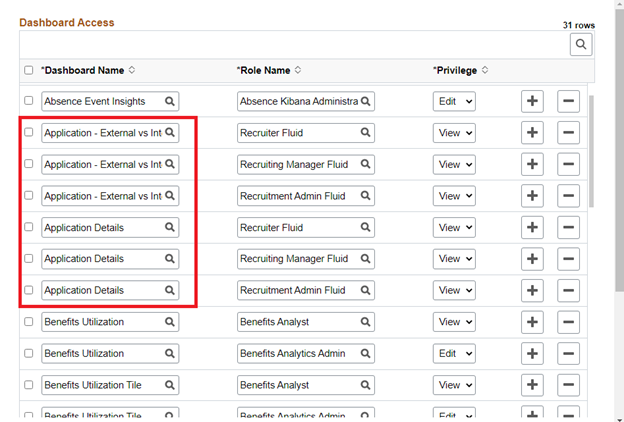Add row after Benefits Analytics Admin row

(532, 354)
